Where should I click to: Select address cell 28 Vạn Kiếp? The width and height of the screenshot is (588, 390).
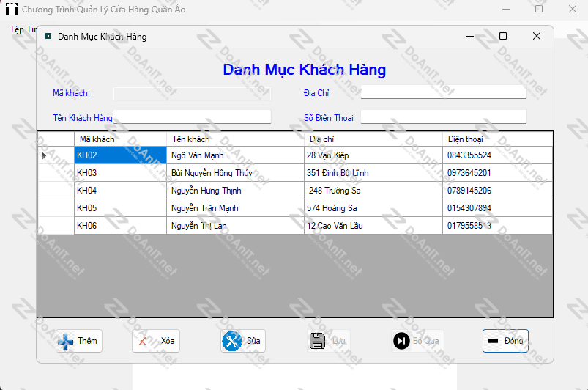[373, 155]
